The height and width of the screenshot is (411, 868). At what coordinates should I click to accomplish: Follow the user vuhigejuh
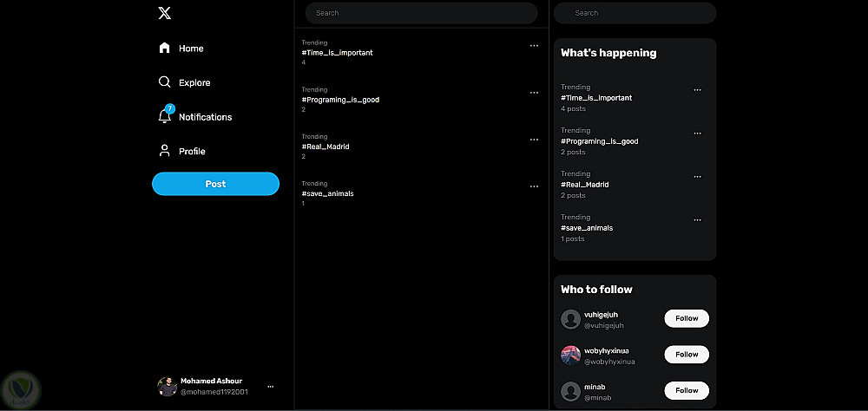click(x=687, y=318)
